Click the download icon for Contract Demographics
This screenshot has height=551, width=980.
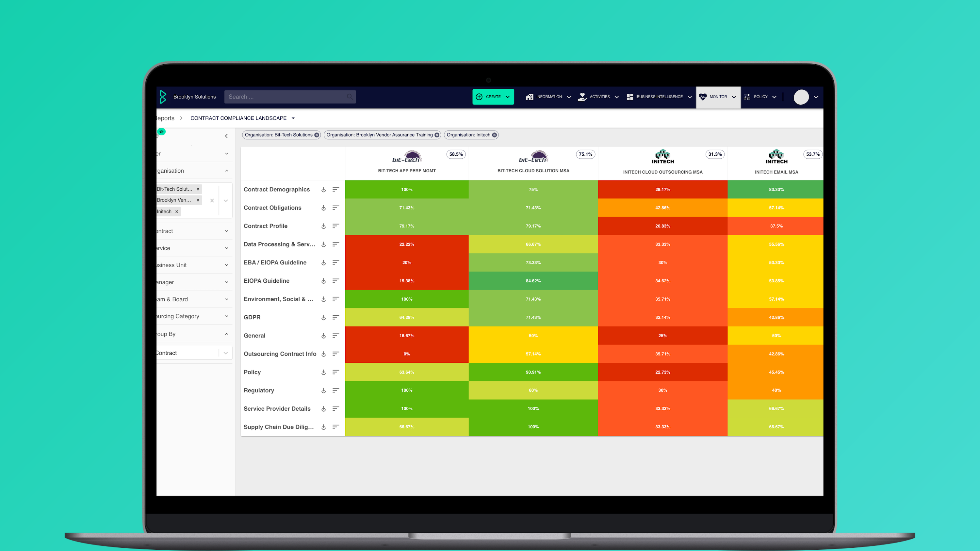tap(324, 189)
